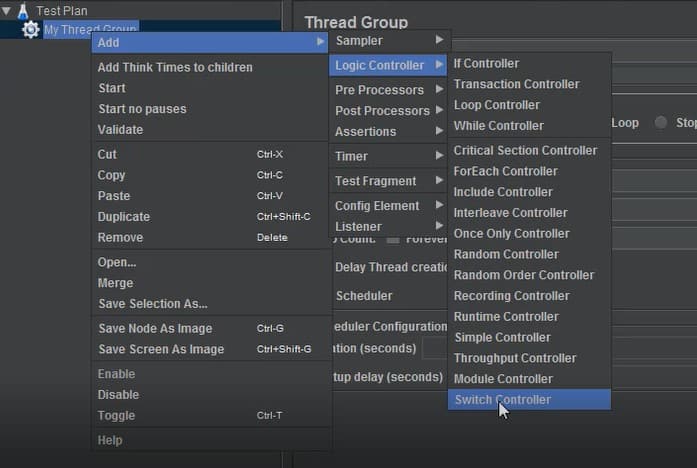The image size is (697, 468).
Task: Add a Random Controller
Action: tap(529, 254)
